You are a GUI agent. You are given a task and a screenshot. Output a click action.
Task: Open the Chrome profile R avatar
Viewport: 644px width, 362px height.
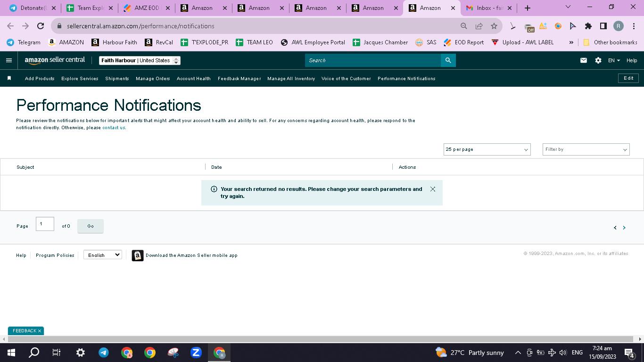coord(619,26)
